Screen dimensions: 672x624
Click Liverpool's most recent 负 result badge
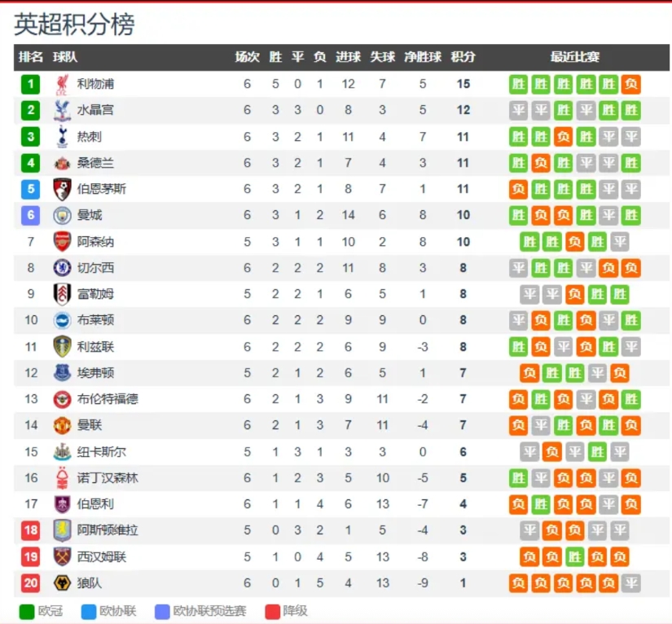coord(630,84)
